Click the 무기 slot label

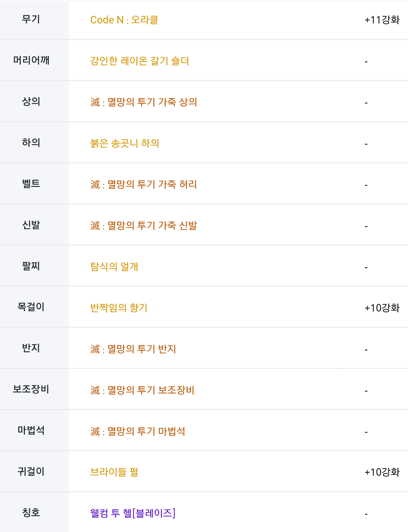pyautogui.click(x=31, y=19)
